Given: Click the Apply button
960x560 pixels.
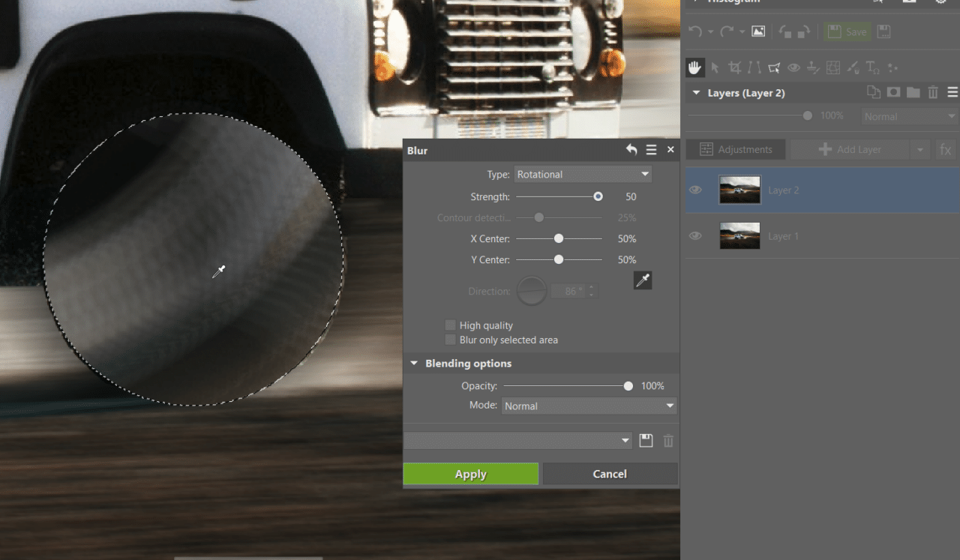Looking at the screenshot, I should tap(471, 474).
